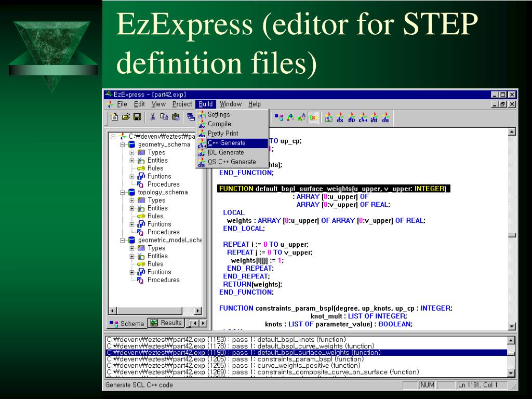
Task: Collapse the geometric_model_schema tree node
Action: [x=123, y=241]
